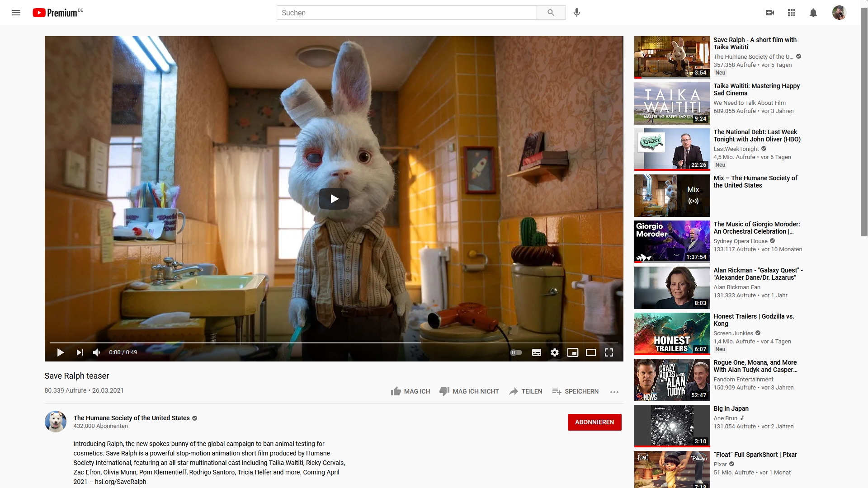Open the Honest Trailers Godzilla thumbnail
868x488 pixels.
(672, 333)
